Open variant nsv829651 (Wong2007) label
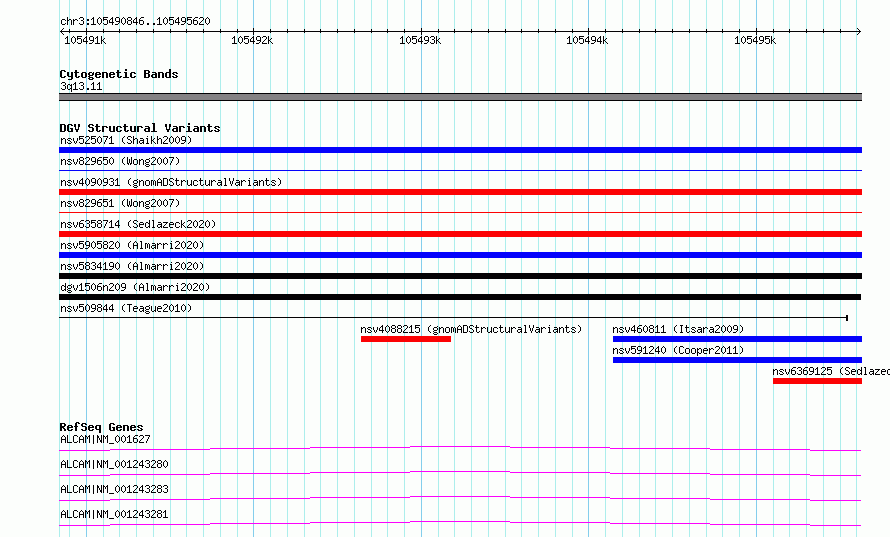This screenshot has width=890, height=537. point(120,203)
